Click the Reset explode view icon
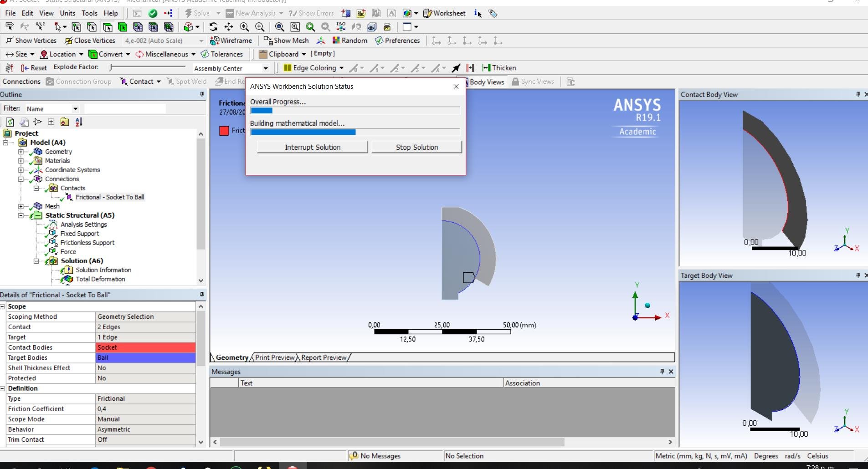 click(34, 68)
